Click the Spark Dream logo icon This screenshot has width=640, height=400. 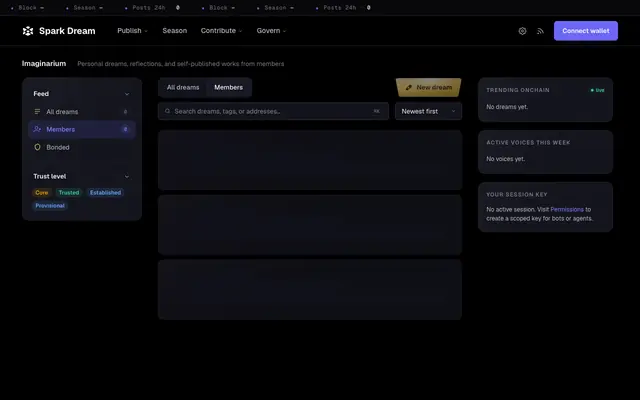click(x=28, y=31)
